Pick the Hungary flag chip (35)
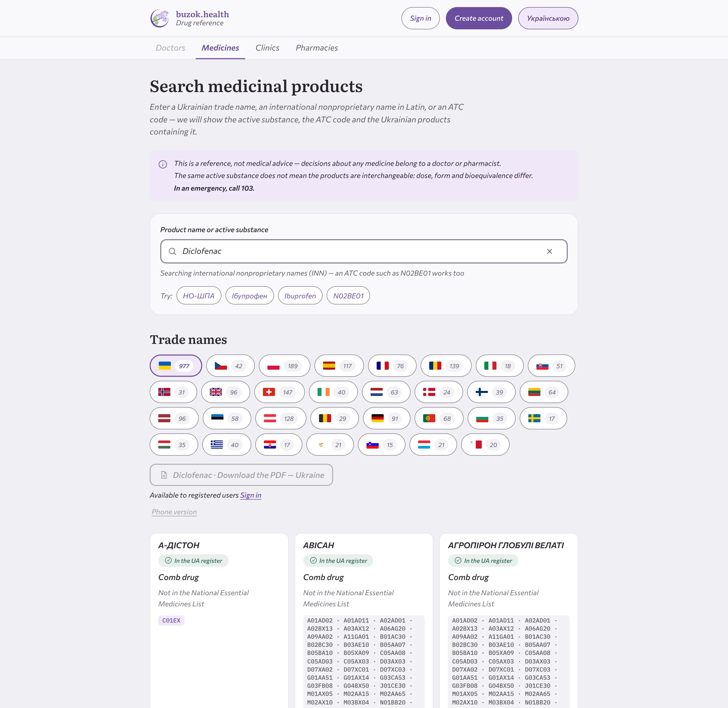Image resolution: width=728 pixels, height=708 pixels. coord(174,445)
